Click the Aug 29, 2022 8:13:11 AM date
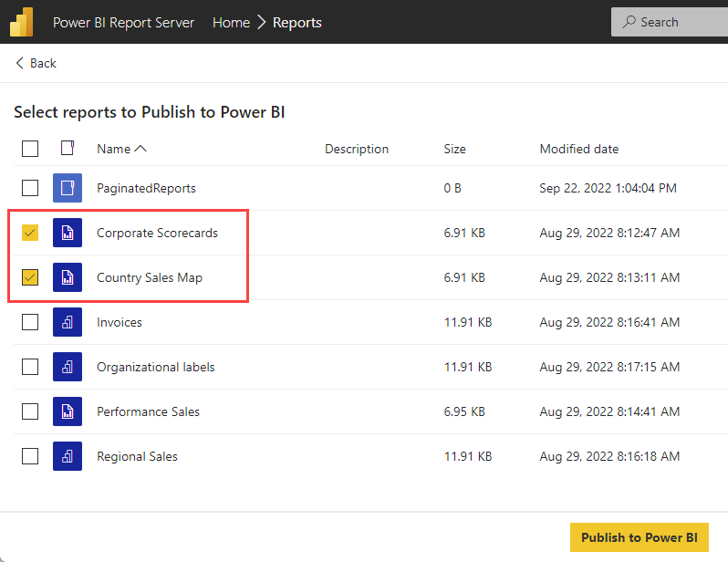The image size is (728, 562). [x=609, y=277]
